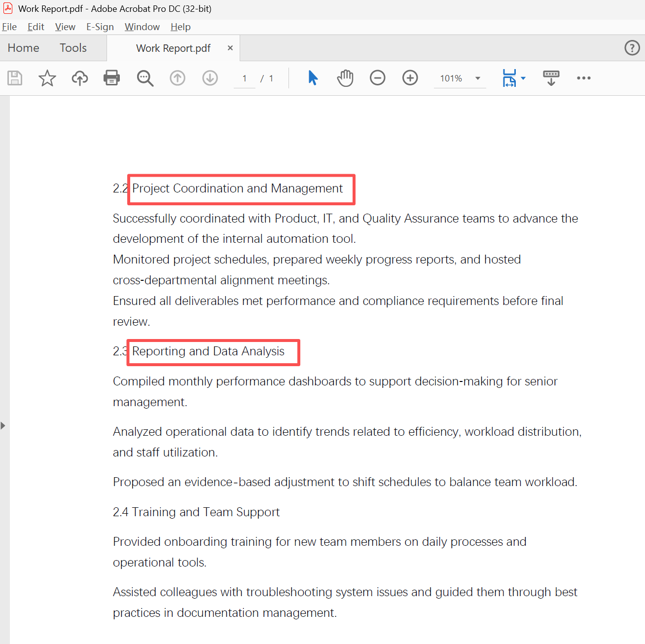
Task: Select the Work Report.pdf tab
Action: point(173,48)
